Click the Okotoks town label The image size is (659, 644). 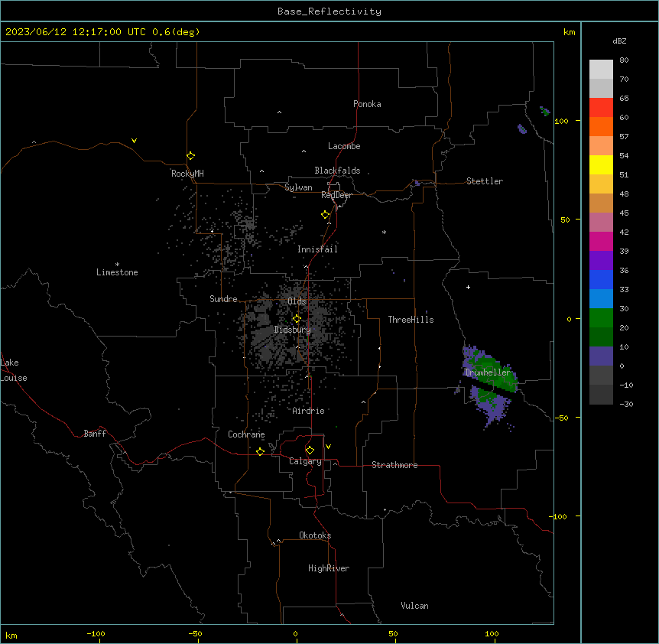(x=315, y=535)
